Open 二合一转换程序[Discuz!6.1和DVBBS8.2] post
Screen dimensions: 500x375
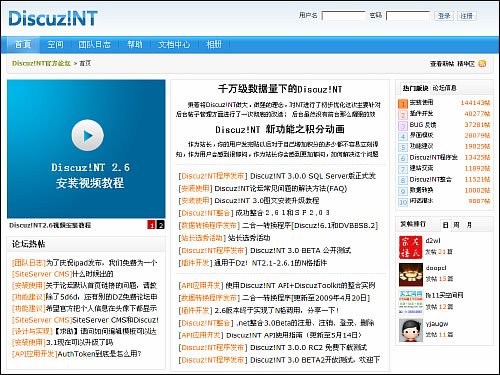click(310, 225)
